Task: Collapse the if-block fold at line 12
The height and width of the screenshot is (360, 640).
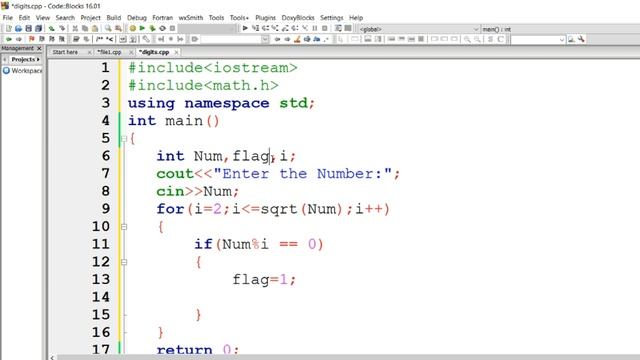Action: click(x=124, y=262)
